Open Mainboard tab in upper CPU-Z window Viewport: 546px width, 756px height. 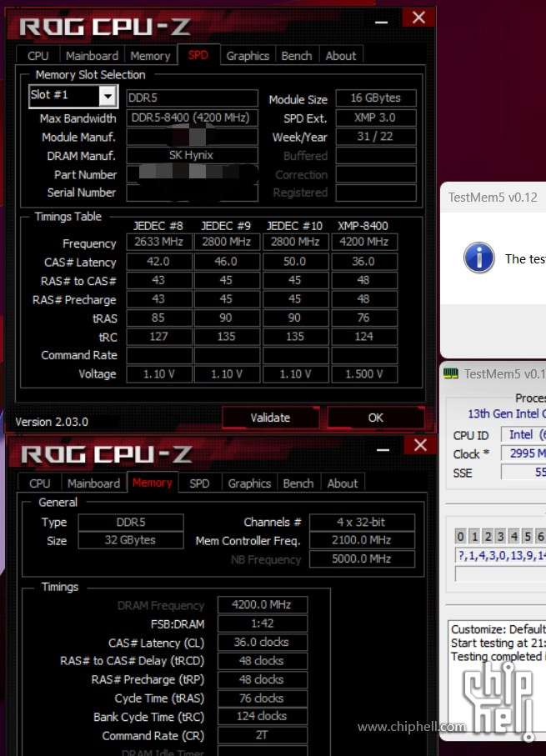click(x=93, y=56)
